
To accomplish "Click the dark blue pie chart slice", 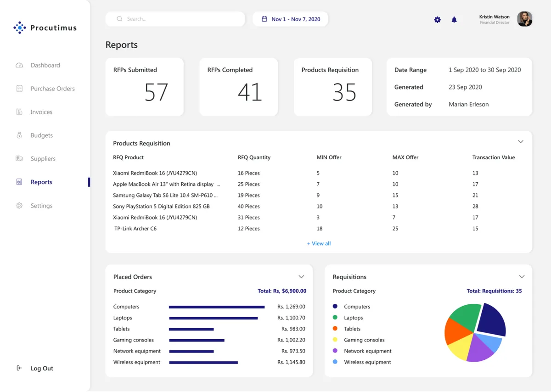I will click(492, 320).
